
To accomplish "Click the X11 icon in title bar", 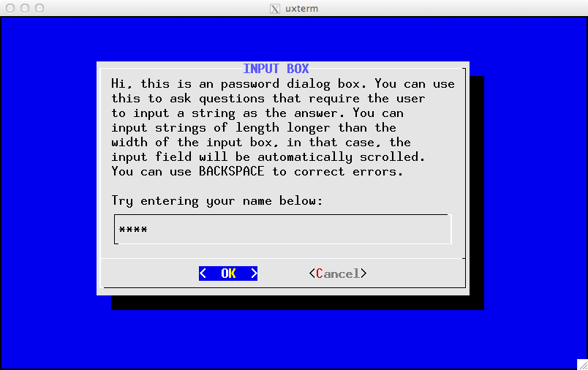I will (x=275, y=9).
